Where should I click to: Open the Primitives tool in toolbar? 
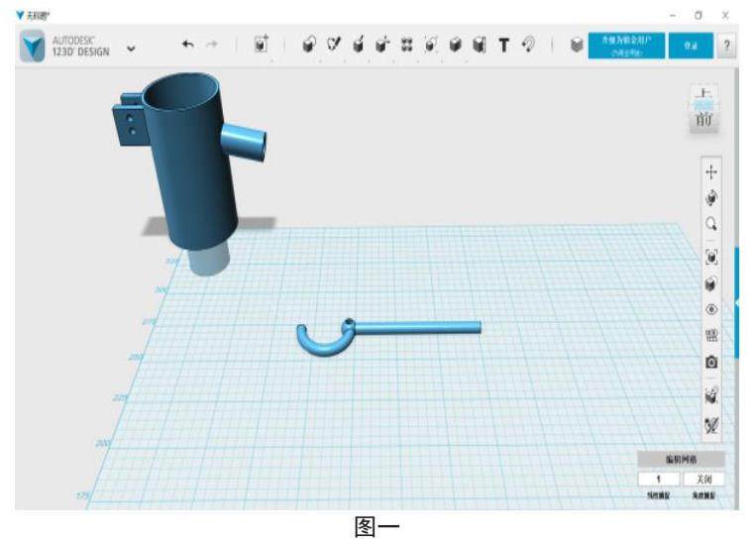click(x=308, y=46)
